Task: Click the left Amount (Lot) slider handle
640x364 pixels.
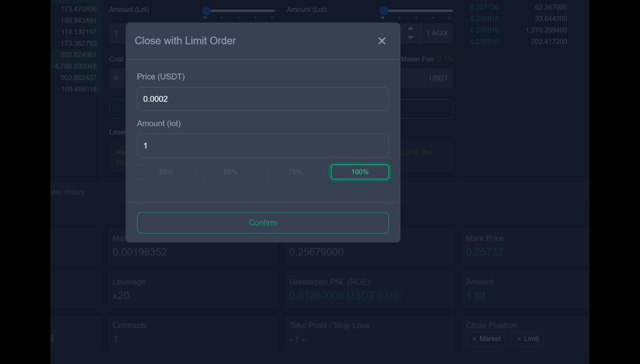Action: point(206,10)
